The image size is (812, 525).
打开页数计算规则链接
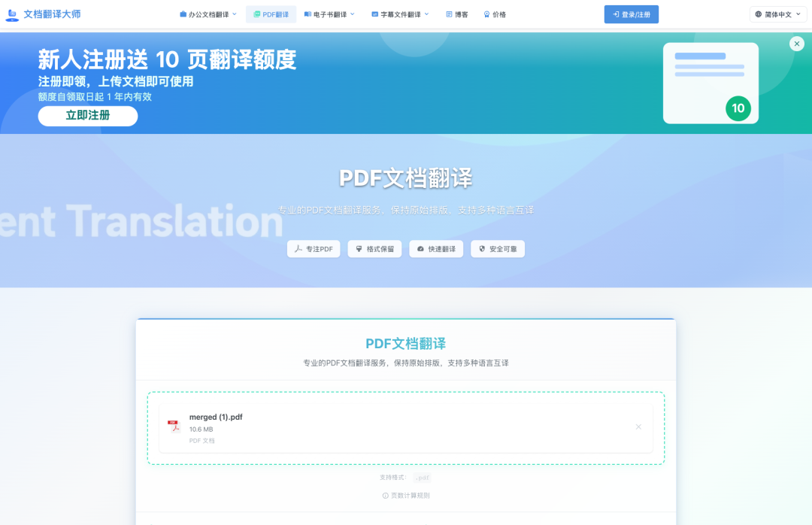411,496
